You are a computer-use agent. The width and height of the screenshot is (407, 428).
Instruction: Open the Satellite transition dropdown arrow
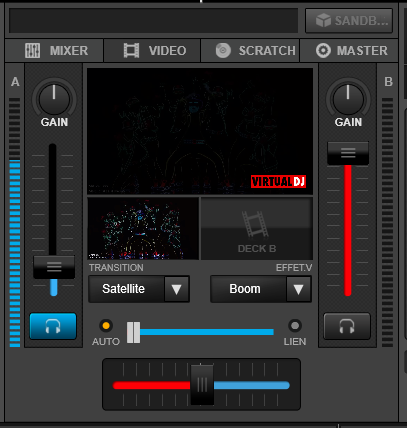(177, 289)
